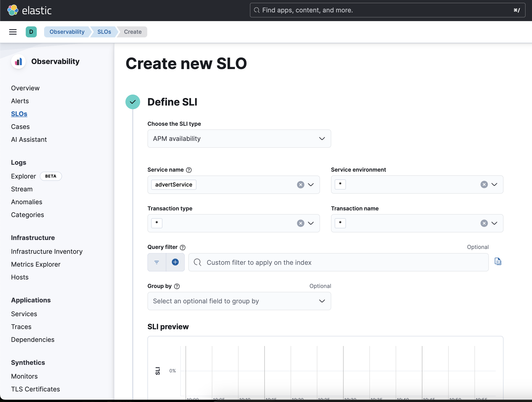Viewport: 532px width, 402px height.
Task: Open Alerts in the sidebar
Action: (20, 101)
